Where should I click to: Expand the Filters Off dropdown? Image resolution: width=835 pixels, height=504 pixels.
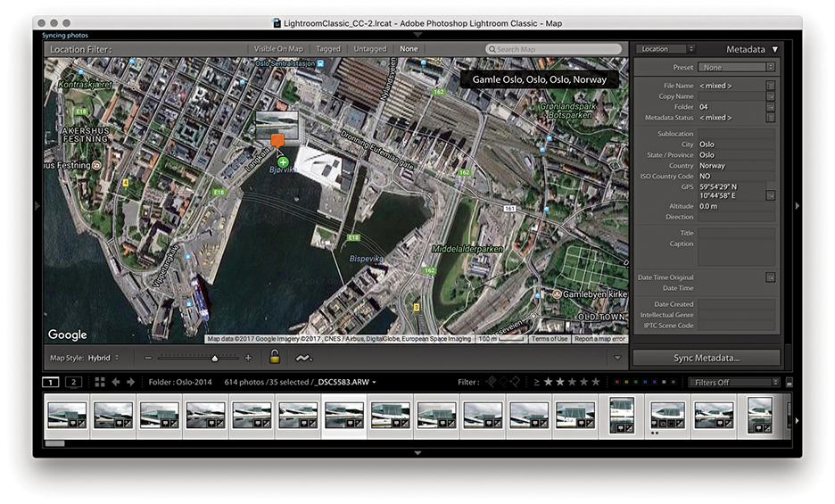[x=733, y=382]
